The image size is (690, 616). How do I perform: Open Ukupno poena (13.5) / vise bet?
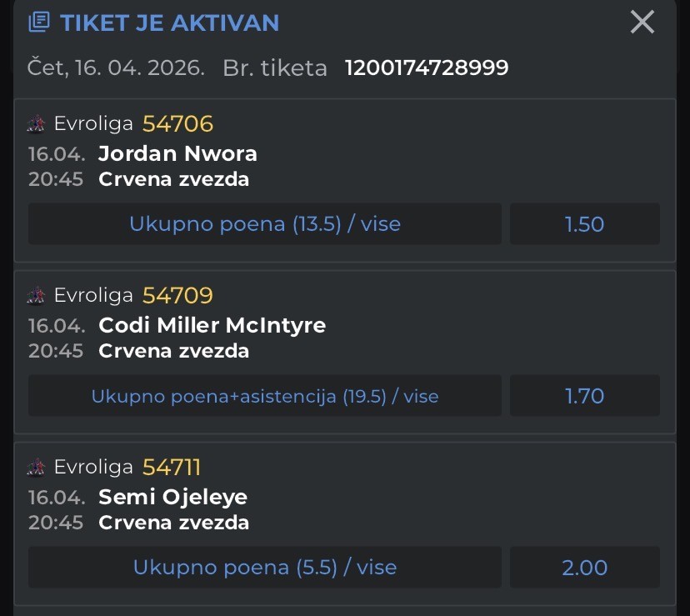(265, 224)
